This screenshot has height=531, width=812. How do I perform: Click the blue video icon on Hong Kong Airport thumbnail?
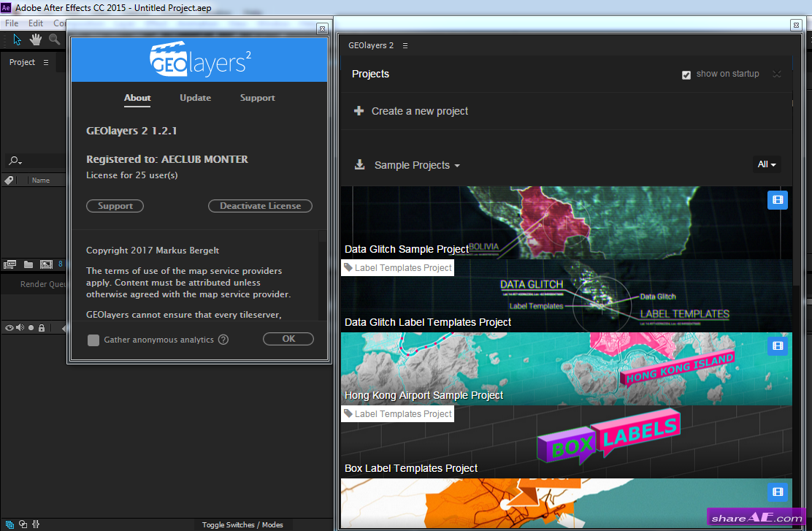[777, 345]
